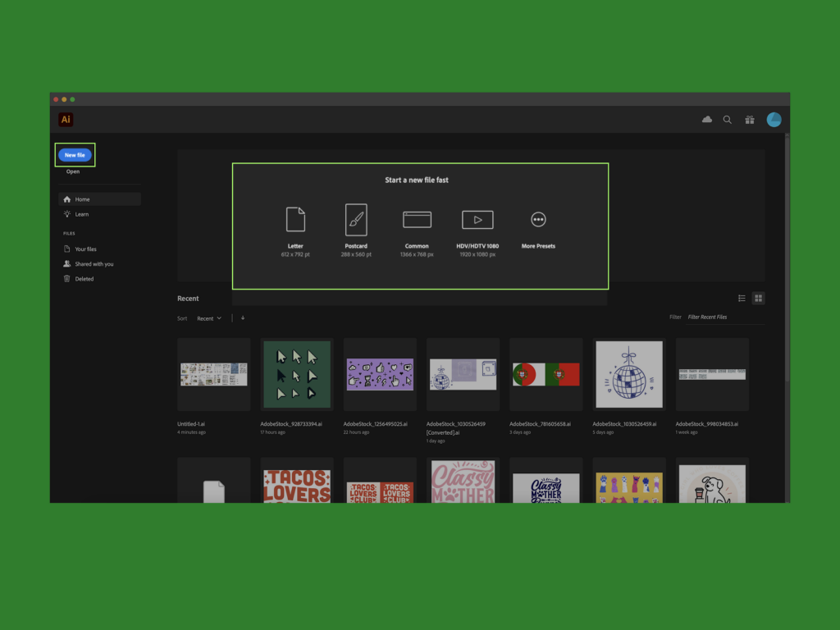This screenshot has width=840, height=630.
Task: Toggle the sort direction arrow
Action: (243, 318)
